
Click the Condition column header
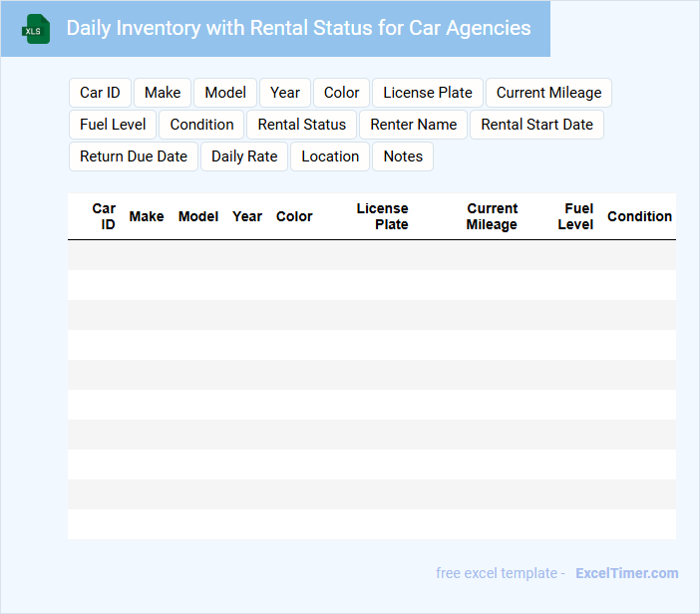coord(639,216)
